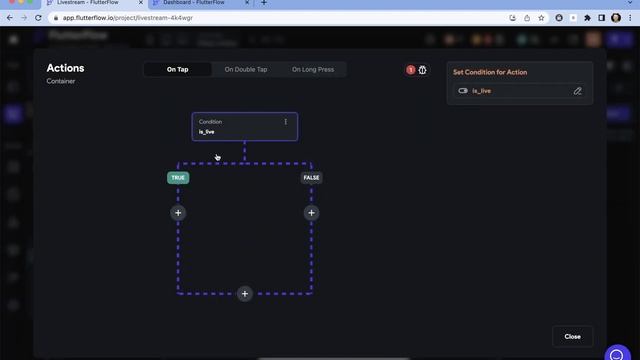640x360 pixels.
Task: Select the Condition is_live node
Action: tap(244, 127)
